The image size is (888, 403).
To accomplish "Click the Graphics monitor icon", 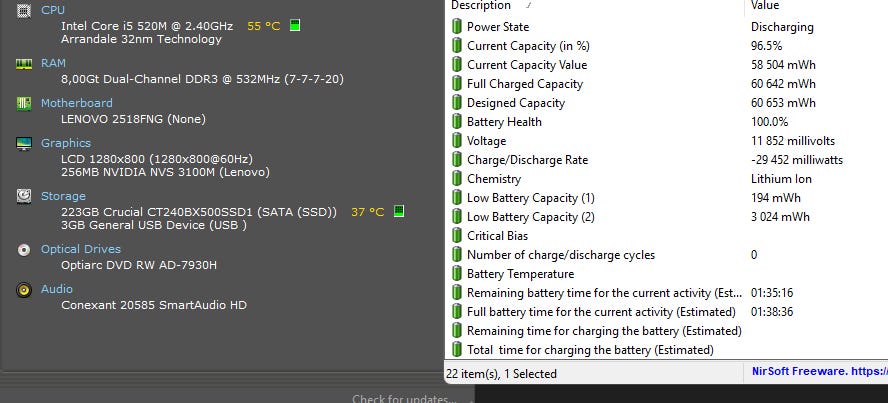I will tap(24, 144).
